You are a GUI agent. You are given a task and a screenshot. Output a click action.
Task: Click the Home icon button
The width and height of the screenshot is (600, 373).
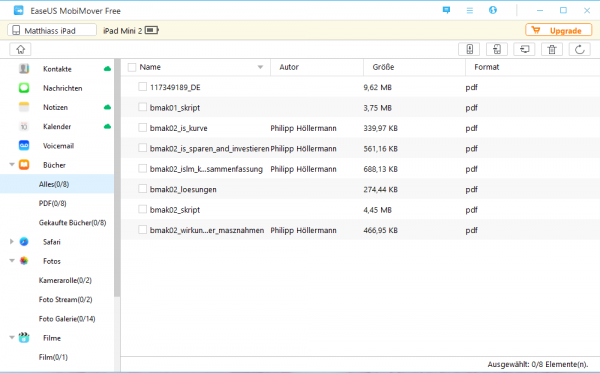click(x=20, y=49)
